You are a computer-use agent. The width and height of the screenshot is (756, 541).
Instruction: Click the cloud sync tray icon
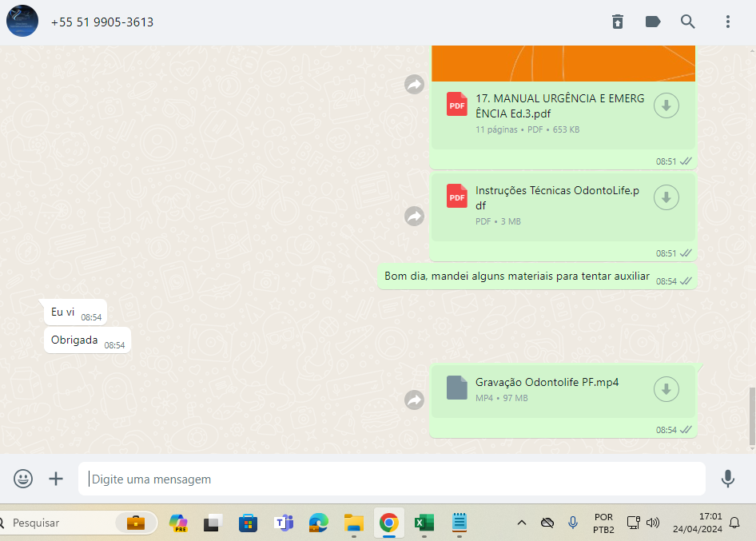click(x=547, y=523)
